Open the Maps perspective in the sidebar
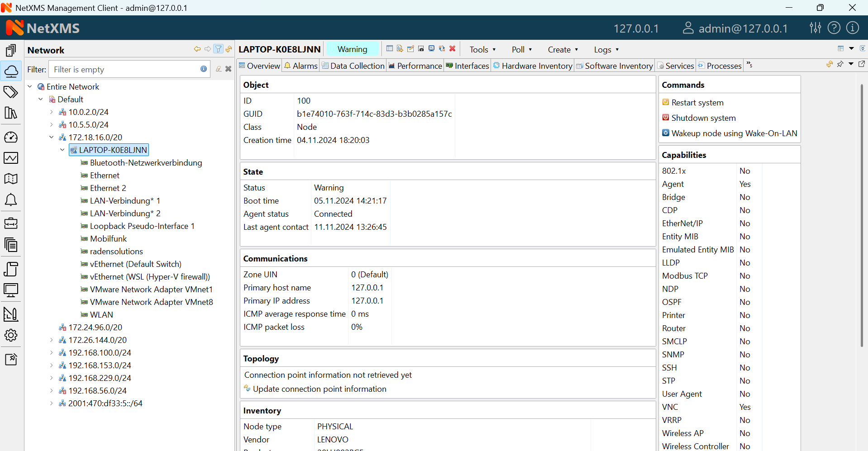The width and height of the screenshot is (868, 451). click(x=11, y=179)
